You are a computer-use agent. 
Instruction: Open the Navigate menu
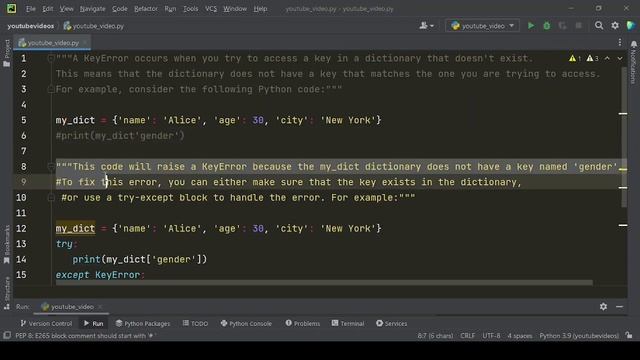(x=93, y=9)
